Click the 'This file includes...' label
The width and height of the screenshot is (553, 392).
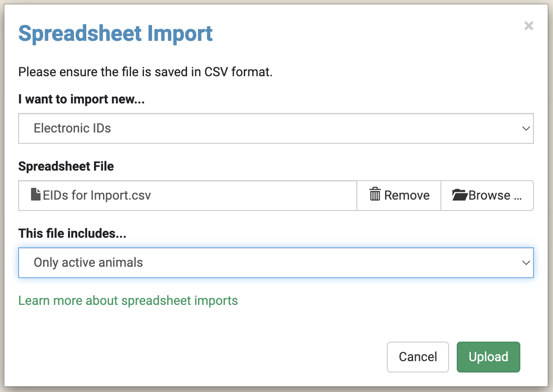(x=72, y=234)
